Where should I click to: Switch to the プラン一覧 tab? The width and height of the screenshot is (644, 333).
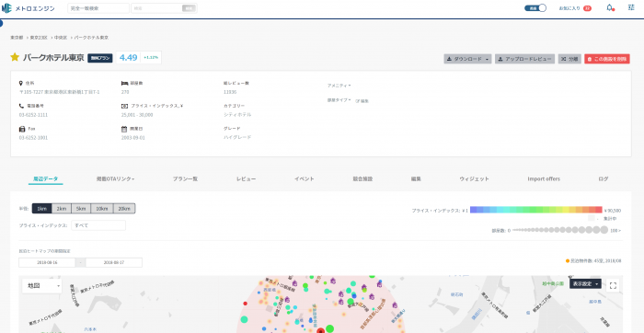tap(185, 179)
